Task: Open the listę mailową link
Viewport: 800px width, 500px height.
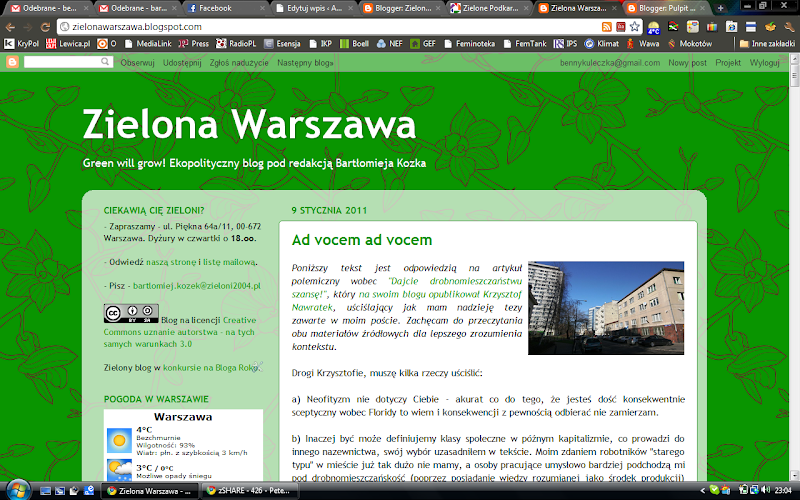Action: click(x=229, y=262)
